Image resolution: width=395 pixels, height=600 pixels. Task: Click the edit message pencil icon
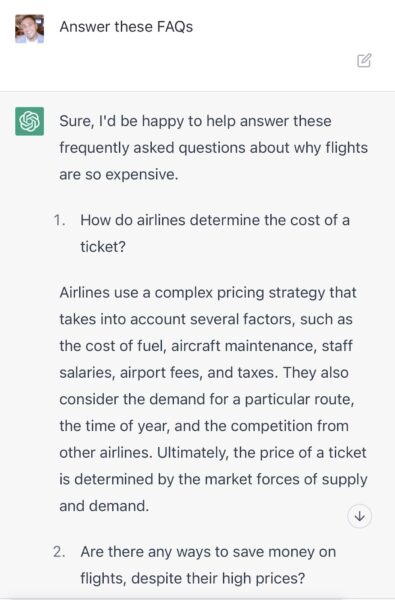pos(364,60)
